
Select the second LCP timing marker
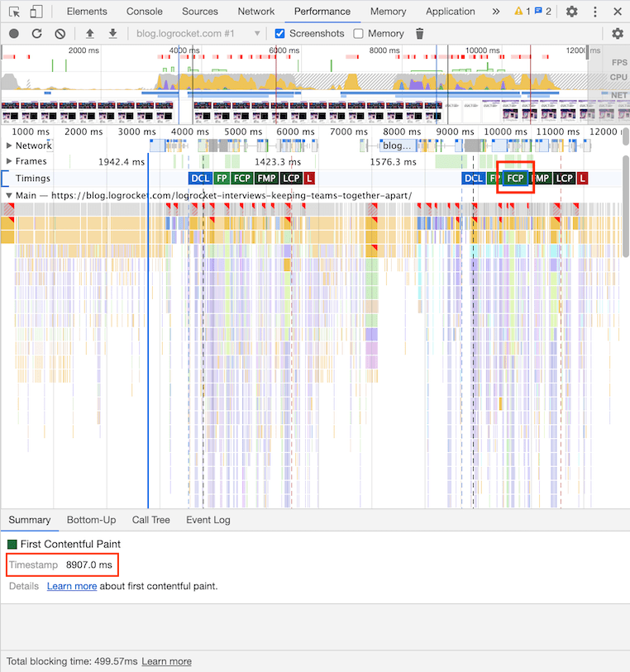tap(565, 179)
